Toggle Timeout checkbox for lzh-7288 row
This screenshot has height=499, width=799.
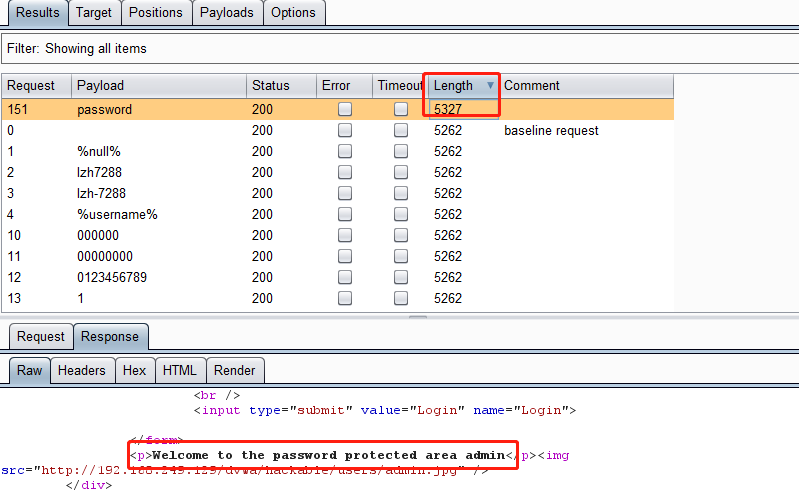pos(401,193)
